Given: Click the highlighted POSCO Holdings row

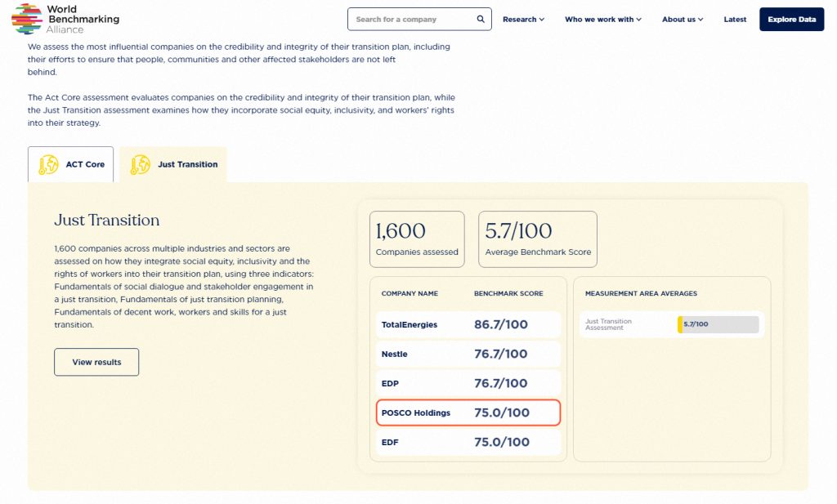Looking at the screenshot, I should pos(468,413).
